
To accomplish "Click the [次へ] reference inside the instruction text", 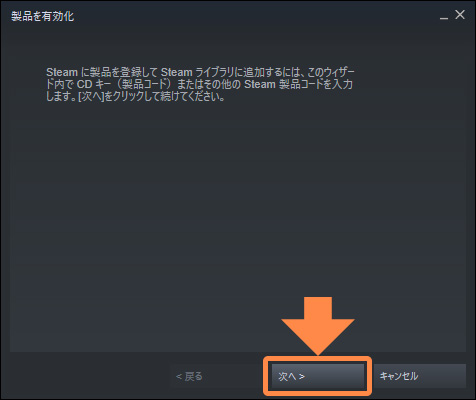I will click(91, 97).
